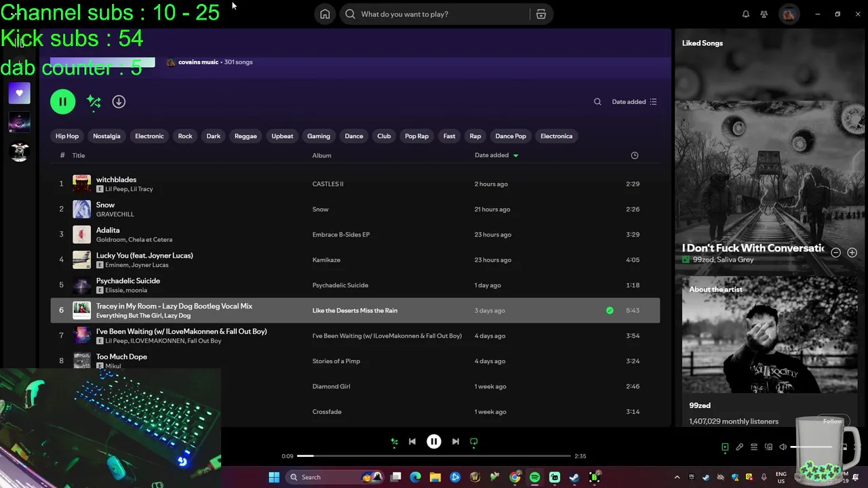Toggle the Now Playing view icon
The image size is (868, 488).
(x=725, y=447)
